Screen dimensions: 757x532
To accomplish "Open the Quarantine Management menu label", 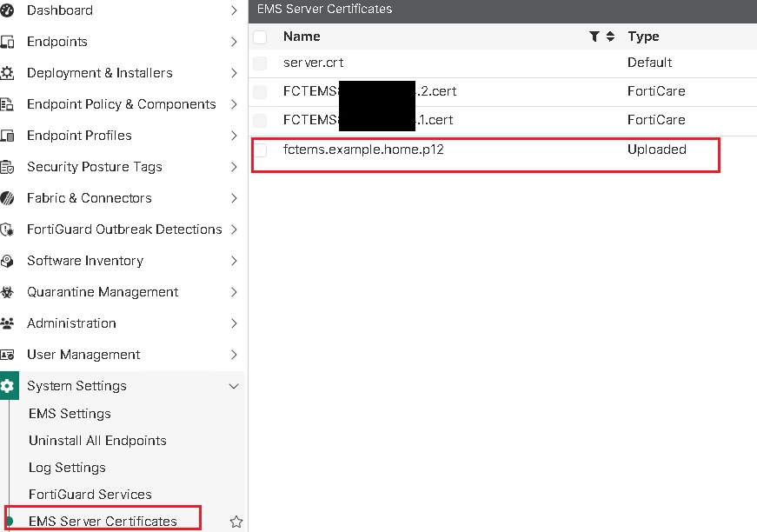I will click(103, 292).
